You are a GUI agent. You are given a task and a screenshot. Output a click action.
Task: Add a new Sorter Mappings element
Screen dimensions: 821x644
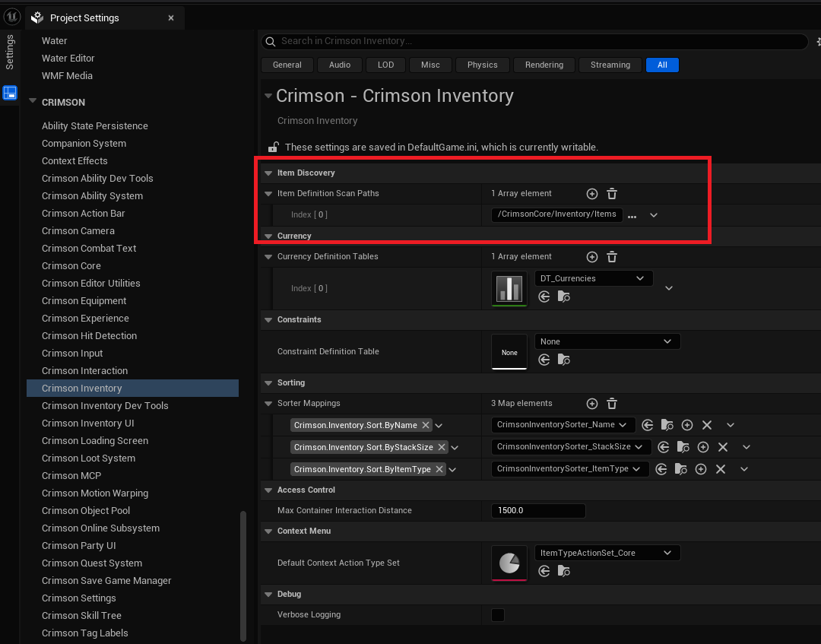[x=591, y=404]
